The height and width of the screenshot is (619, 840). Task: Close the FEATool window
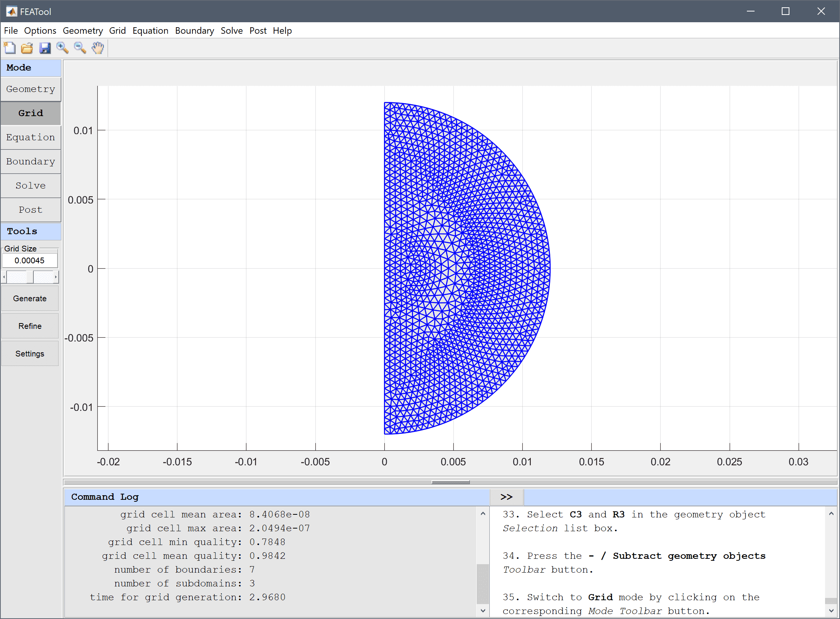[821, 11]
